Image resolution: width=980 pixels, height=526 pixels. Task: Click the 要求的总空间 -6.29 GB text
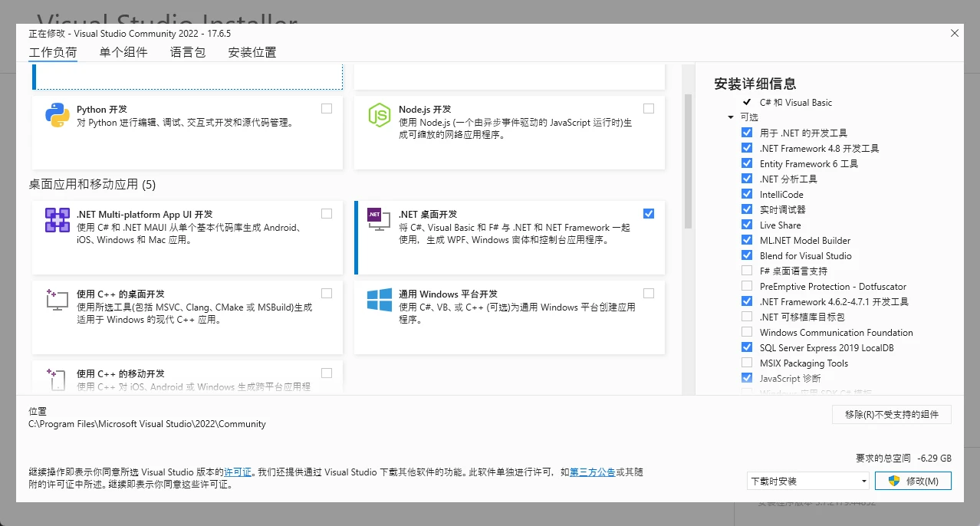click(x=903, y=458)
